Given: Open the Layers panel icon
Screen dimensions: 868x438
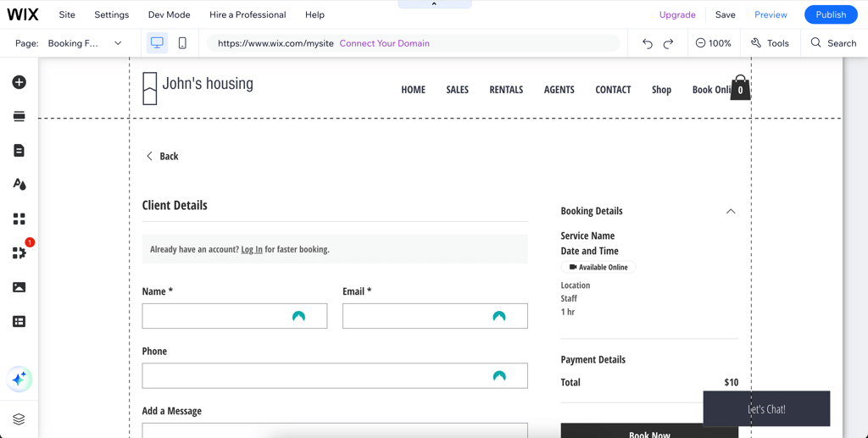Looking at the screenshot, I should [x=19, y=419].
